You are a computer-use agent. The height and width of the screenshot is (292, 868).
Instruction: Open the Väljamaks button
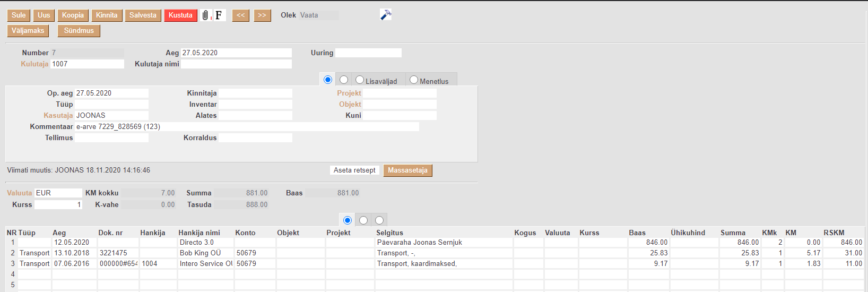point(28,31)
